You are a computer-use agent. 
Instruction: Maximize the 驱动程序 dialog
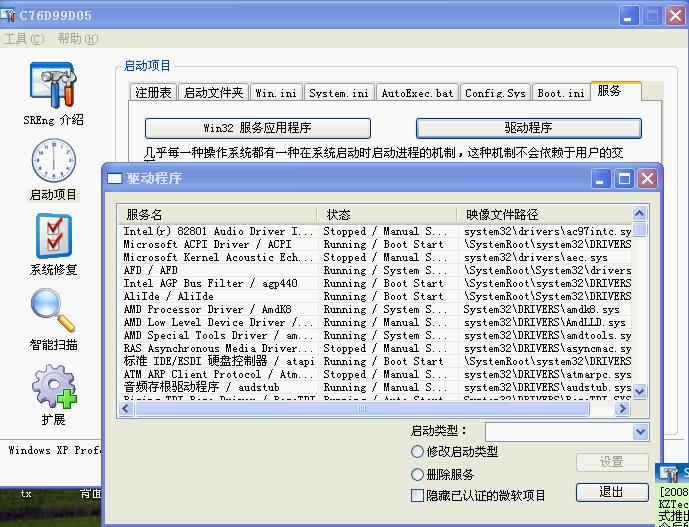point(624,178)
